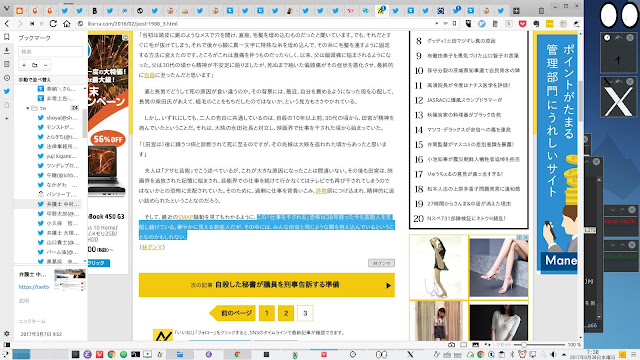Add a new web panel
This screenshot has width=640, height=360.
7,118
